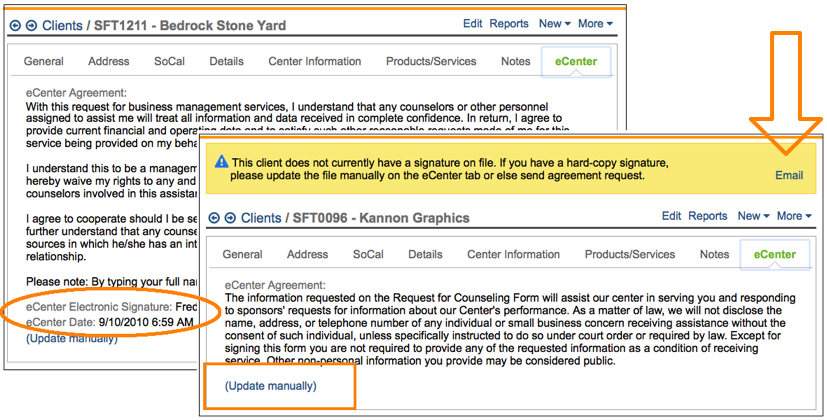The height and width of the screenshot is (420, 827).
Task: Open the Address tab for Kannon Graphics
Action: (x=307, y=254)
